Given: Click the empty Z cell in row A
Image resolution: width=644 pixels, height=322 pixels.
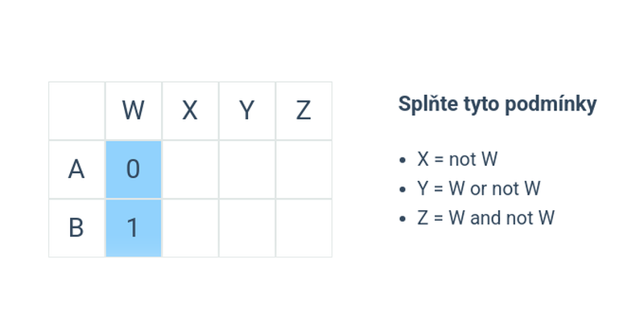Looking at the screenshot, I should [x=303, y=169].
